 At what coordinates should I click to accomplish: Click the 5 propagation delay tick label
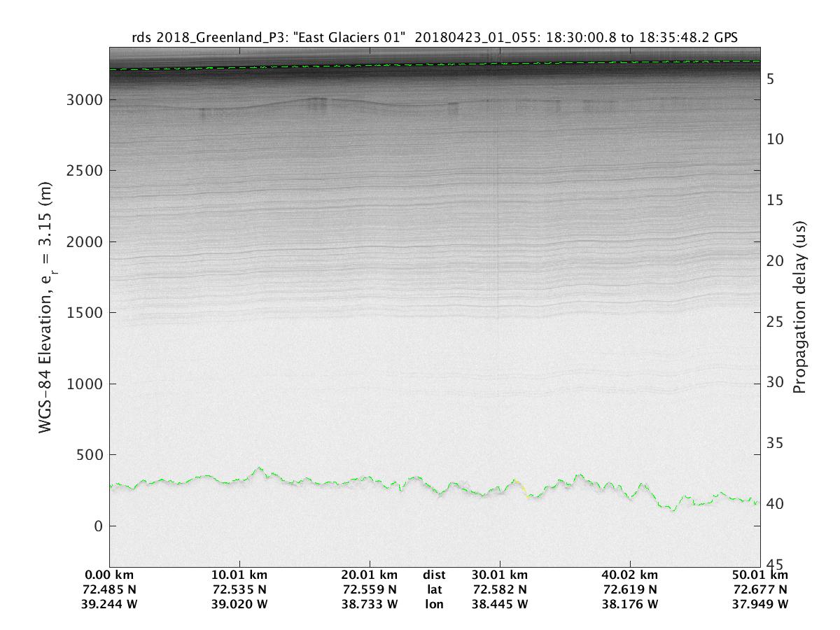(770, 79)
